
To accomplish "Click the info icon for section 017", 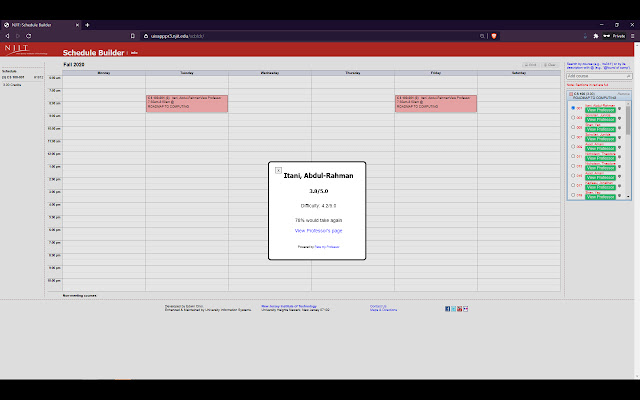I will point(619,186).
